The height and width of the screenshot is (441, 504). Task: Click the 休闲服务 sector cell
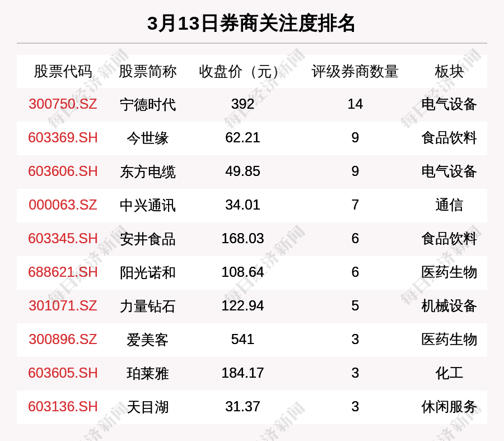point(449,407)
